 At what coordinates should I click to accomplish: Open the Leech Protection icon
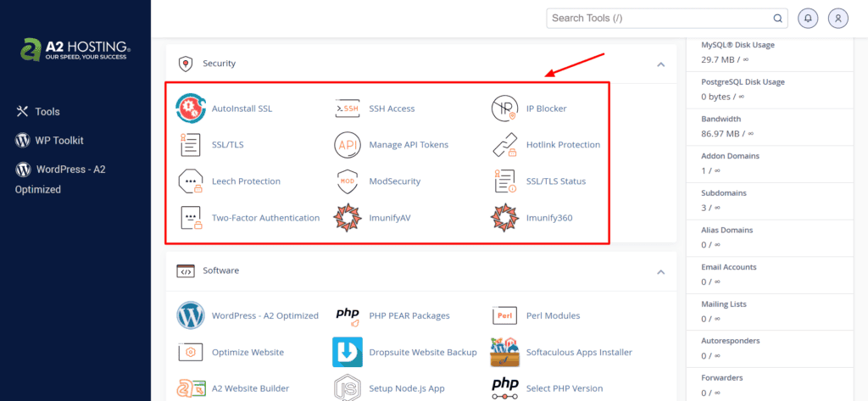pos(191,181)
